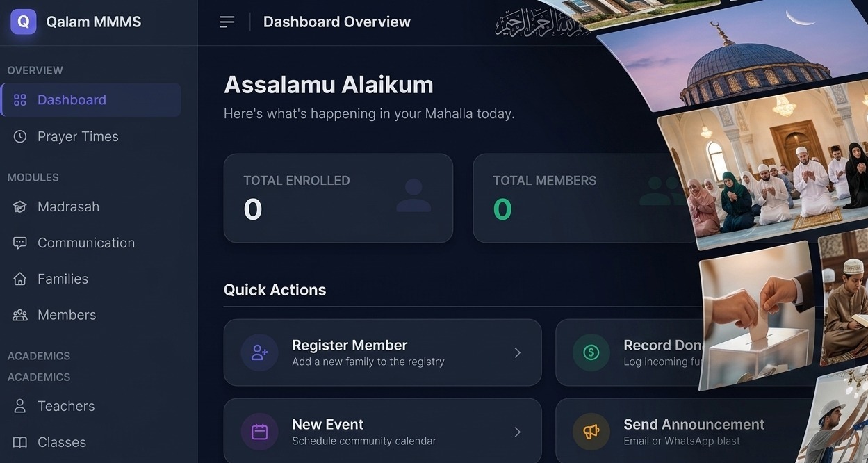This screenshot has width=868, height=463.
Task: Click the Families house icon
Action: [x=20, y=279]
